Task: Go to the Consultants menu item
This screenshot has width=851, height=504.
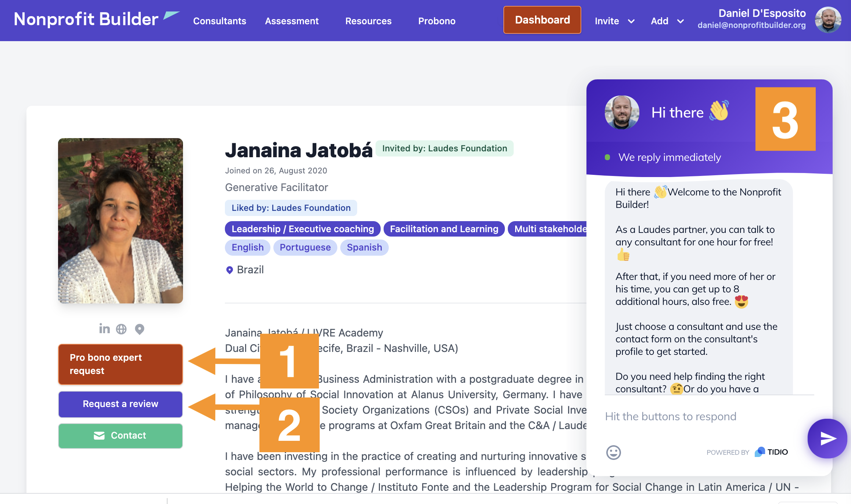Action: click(220, 21)
